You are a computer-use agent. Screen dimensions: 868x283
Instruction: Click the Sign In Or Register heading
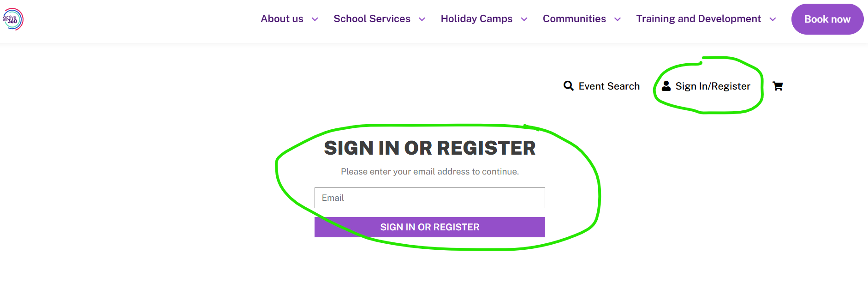429,148
